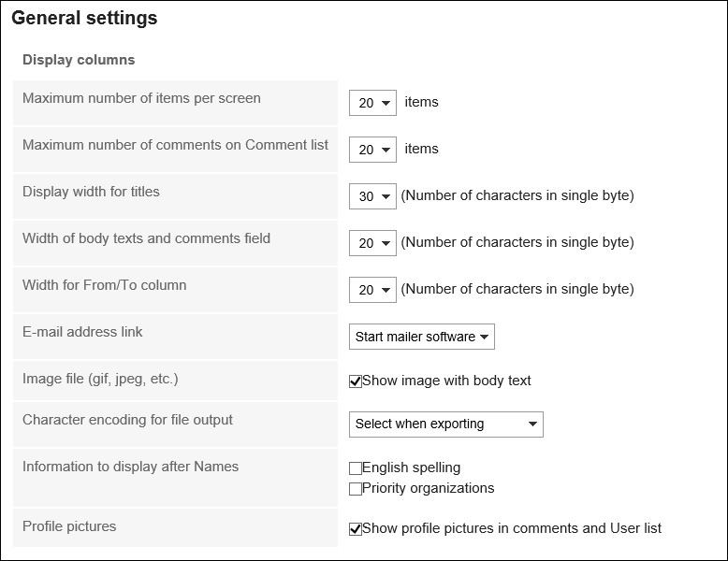The height and width of the screenshot is (561, 728).
Task: Uncheck 'Show image with body text' checkbox
Action: tap(356, 381)
